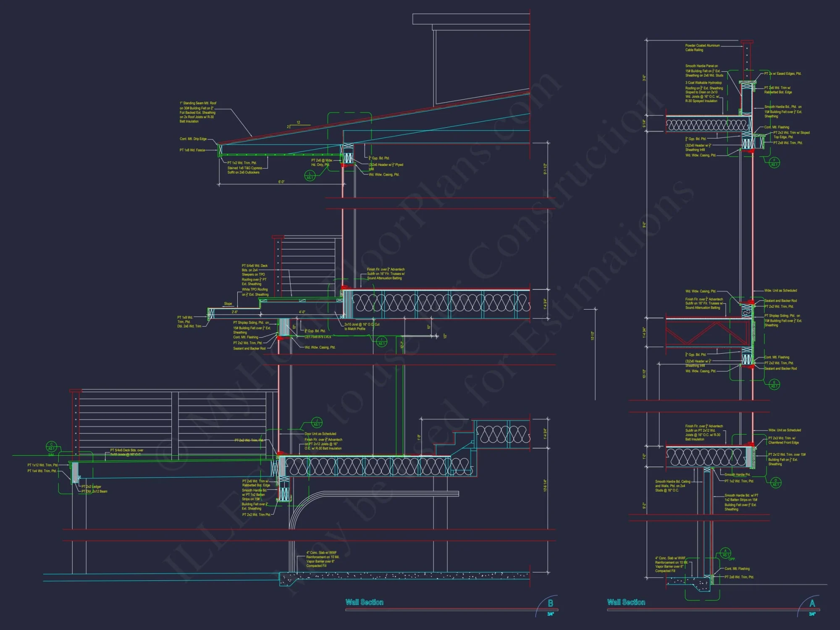Click the Cont. Mtl. Drip Edge note
The height and width of the screenshot is (630, 840).
click(x=193, y=139)
